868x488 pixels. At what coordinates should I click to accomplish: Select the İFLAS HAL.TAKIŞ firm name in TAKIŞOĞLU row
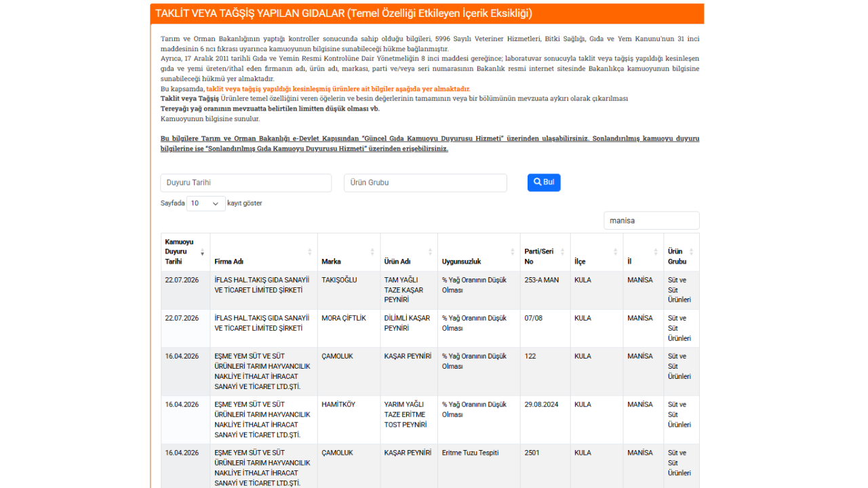262,285
